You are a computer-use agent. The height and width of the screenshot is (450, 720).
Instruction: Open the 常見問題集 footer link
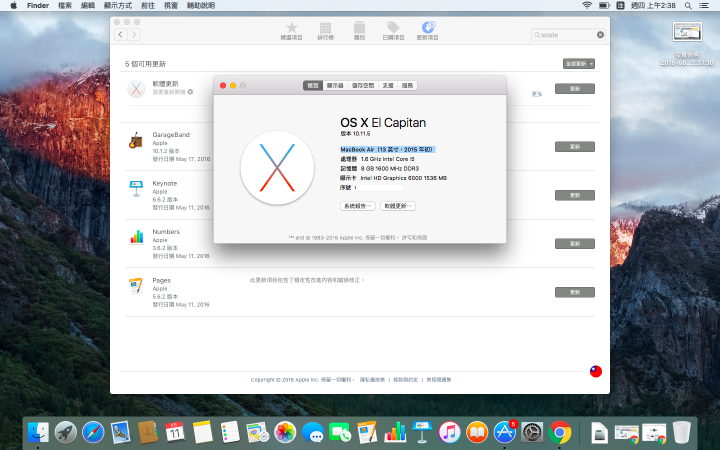[x=439, y=380]
